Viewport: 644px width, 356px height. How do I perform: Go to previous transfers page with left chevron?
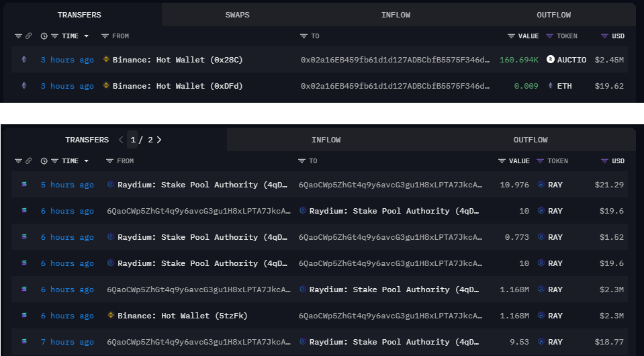point(121,140)
